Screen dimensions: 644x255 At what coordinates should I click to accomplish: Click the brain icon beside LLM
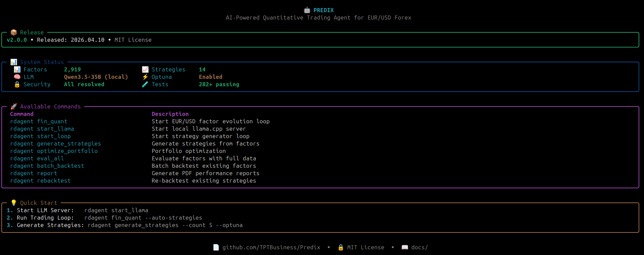click(17, 77)
